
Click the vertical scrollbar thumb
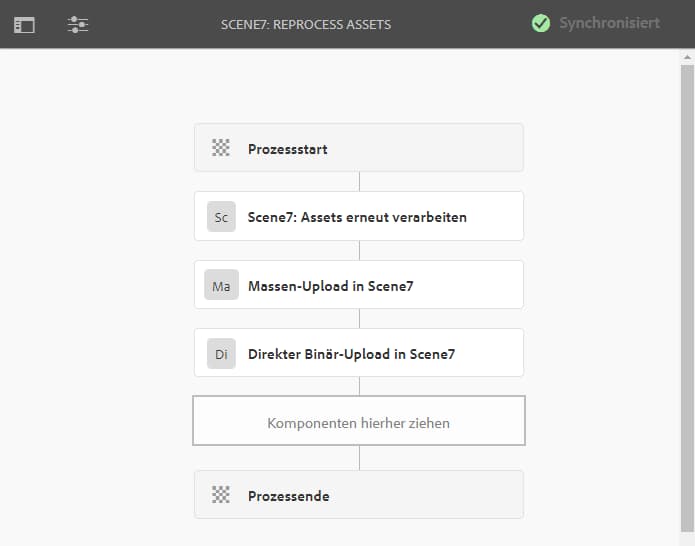tap(687, 299)
